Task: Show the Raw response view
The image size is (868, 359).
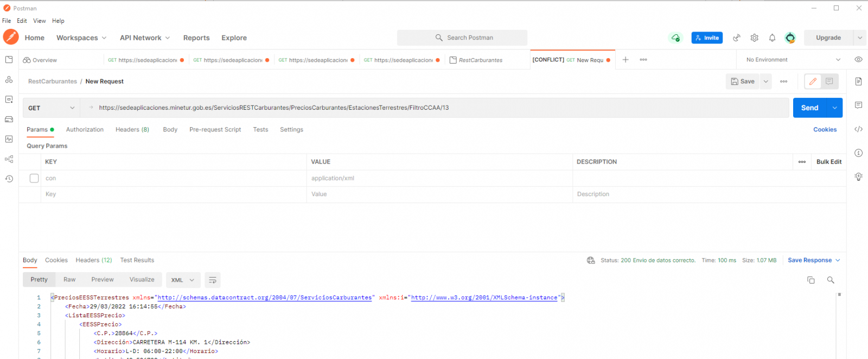Action: click(x=69, y=280)
